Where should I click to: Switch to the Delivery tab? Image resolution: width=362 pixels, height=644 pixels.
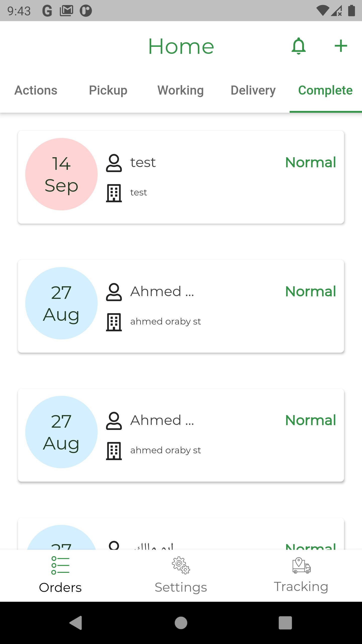pos(253,90)
